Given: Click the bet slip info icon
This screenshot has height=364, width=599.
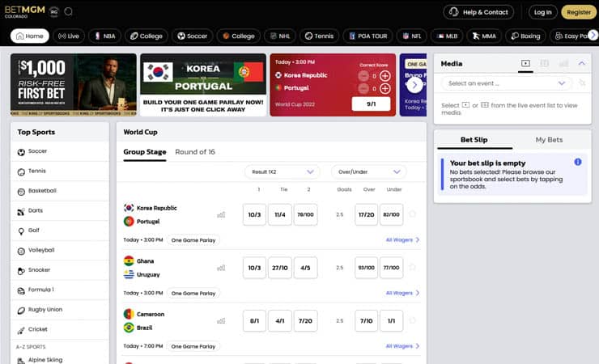Looking at the screenshot, I should coord(578,162).
